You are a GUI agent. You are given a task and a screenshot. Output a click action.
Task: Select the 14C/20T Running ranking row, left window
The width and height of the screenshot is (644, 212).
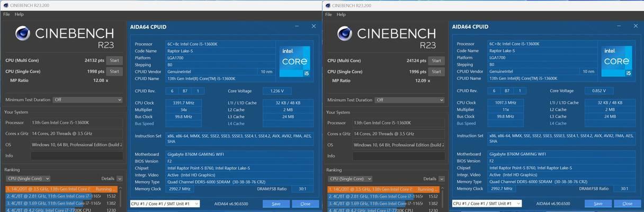pyautogui.click(x=61, y=189)
